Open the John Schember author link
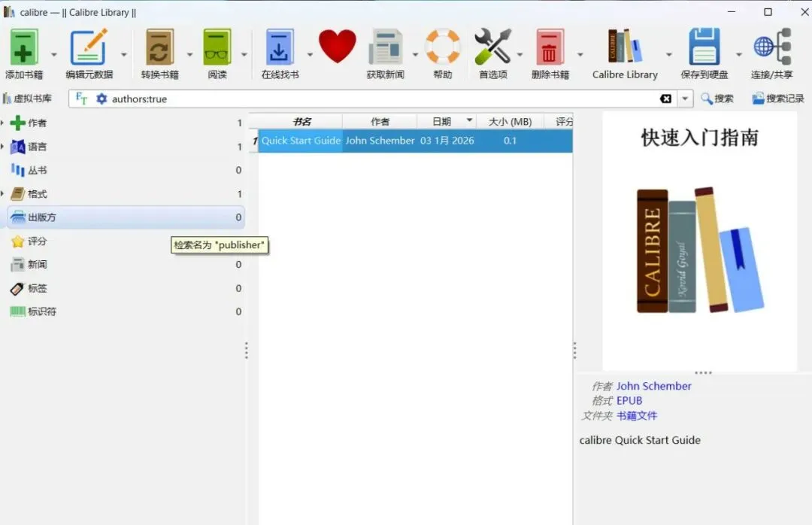The height and width of the screenshot is (525, 812). coord(653,386)
